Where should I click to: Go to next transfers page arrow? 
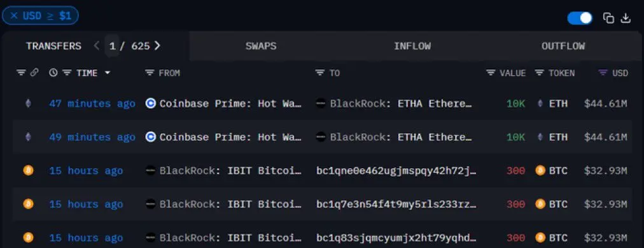[x=157, y=46]
